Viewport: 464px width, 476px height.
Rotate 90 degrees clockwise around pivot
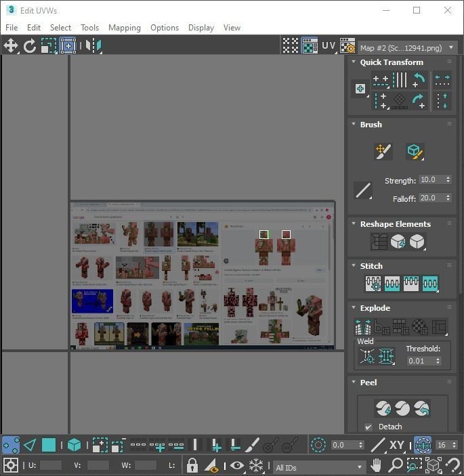tap(419, 101)
